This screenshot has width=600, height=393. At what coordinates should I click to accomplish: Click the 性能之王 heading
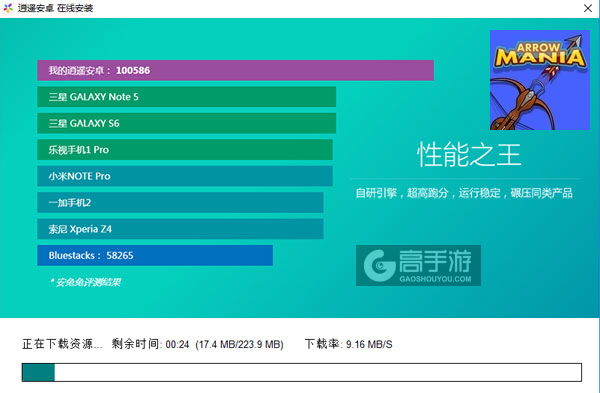click(x=469, y=155)
